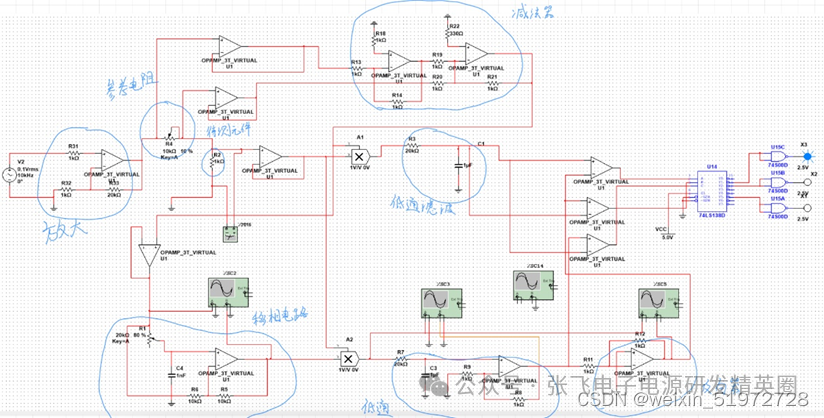The width and height of the screenshot is (824, 418).
Task: Select the A1 multiplier block
Action: click(x=360, y=156)
